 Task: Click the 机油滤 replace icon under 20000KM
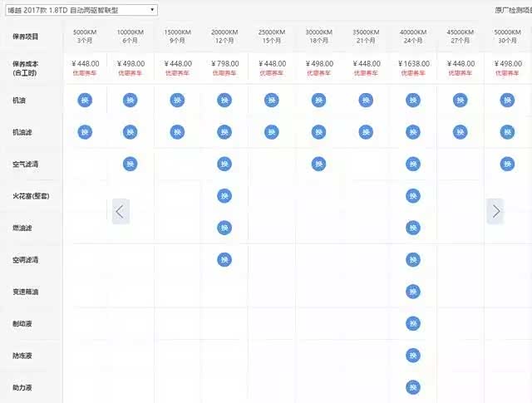(224, 132)
